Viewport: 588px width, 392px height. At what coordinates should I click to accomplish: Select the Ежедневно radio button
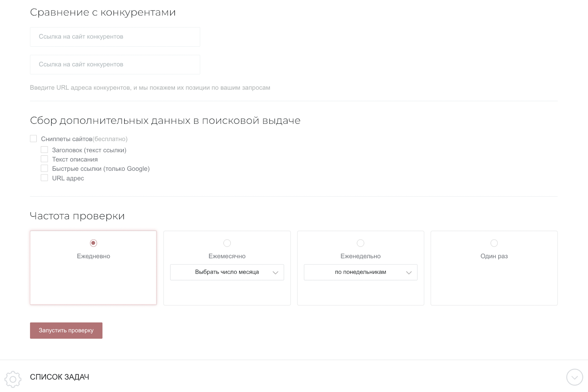coord(93,243)
